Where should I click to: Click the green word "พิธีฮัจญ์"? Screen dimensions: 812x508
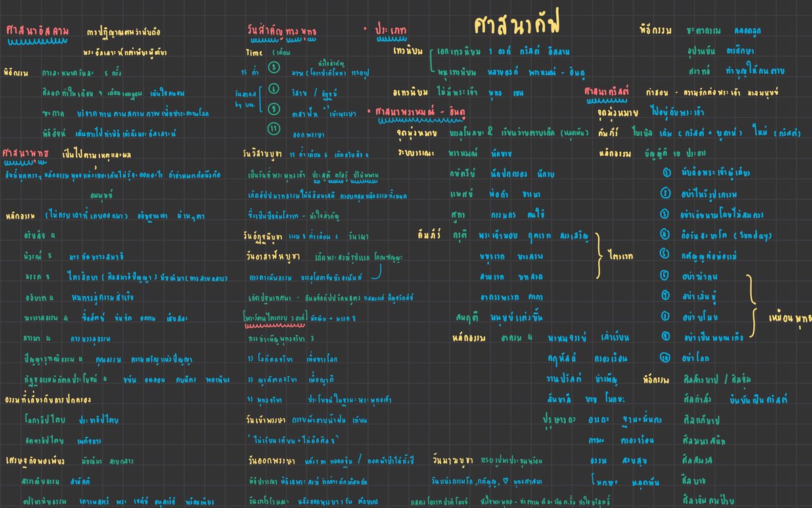(x=53, y=133)
